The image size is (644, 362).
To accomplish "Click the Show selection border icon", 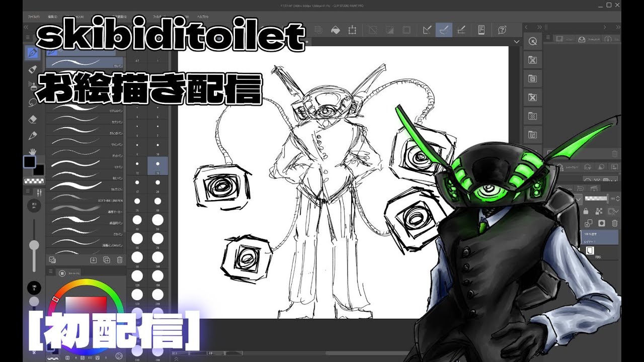I will pyautogui.click(x=407, y=30).
